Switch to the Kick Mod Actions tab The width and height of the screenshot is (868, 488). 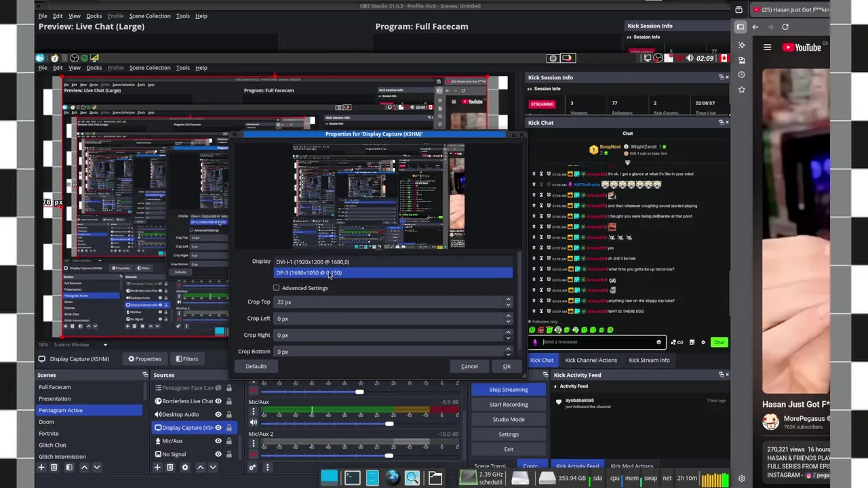click(632, 466)
